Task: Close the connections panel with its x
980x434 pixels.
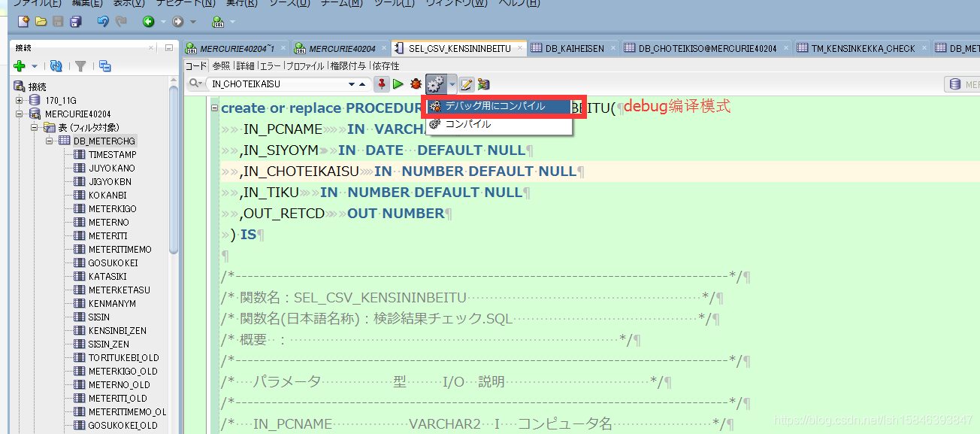Action: tap(153, 47)
